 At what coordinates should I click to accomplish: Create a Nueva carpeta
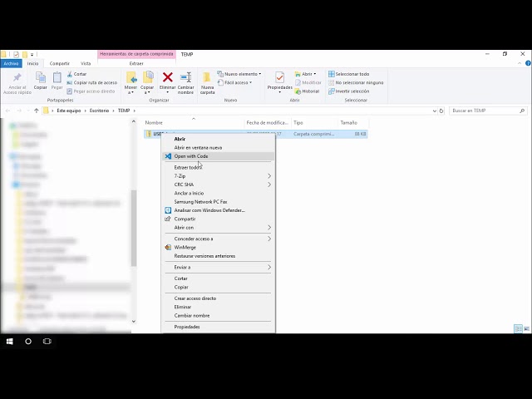[x=207, y=83]
